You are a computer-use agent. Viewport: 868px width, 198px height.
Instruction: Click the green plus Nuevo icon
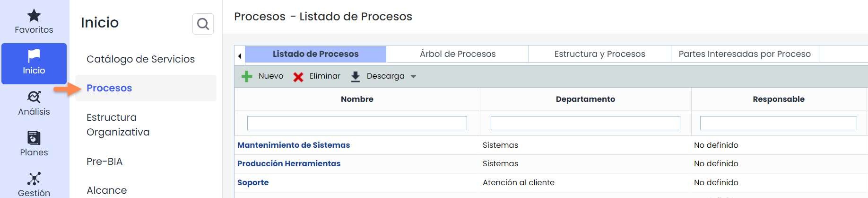tap(247, 76)
